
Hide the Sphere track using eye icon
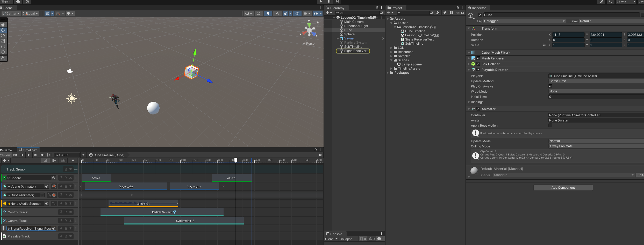click(70, 178)
